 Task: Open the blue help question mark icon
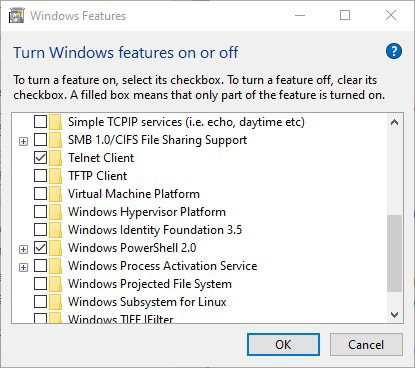coord(394,51)
